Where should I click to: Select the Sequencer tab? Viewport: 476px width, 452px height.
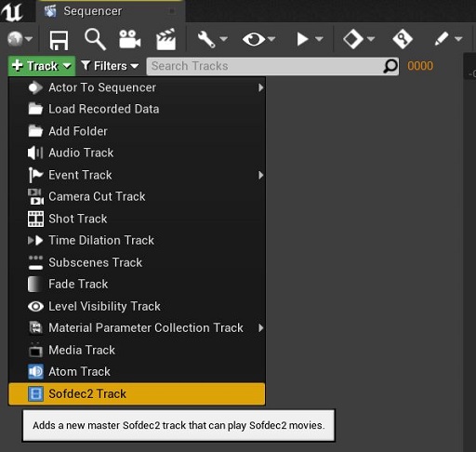(111, 11)
